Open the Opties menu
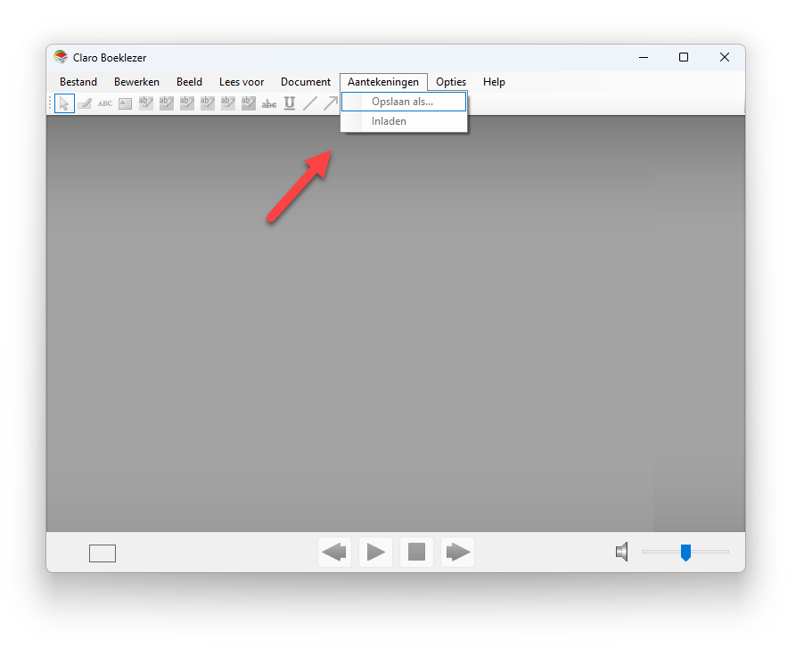 click(x=451, y=82)
